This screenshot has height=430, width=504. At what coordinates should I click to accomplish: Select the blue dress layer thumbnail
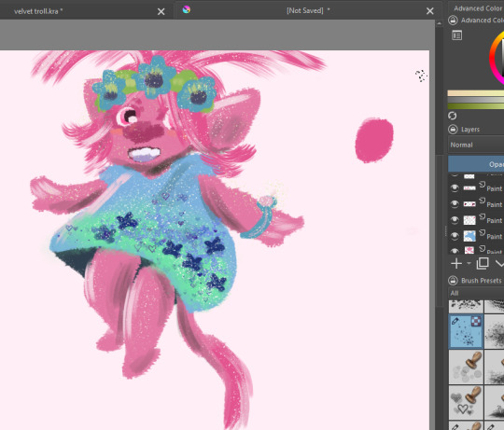[469, 236]
